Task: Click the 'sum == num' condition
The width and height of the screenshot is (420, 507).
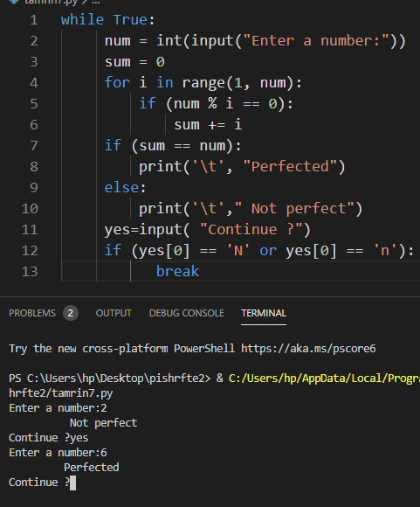Action: [182, 146]
